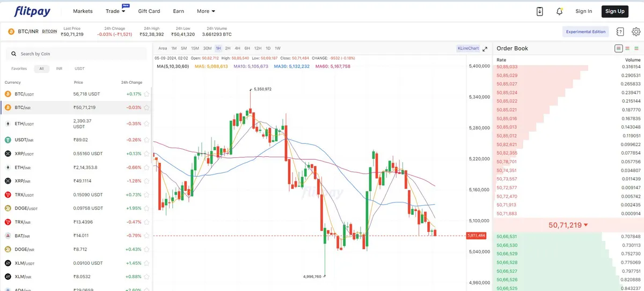Toggle favorite star for ETH/USDT
644x291 pixels.
click(x=147, y=123)
